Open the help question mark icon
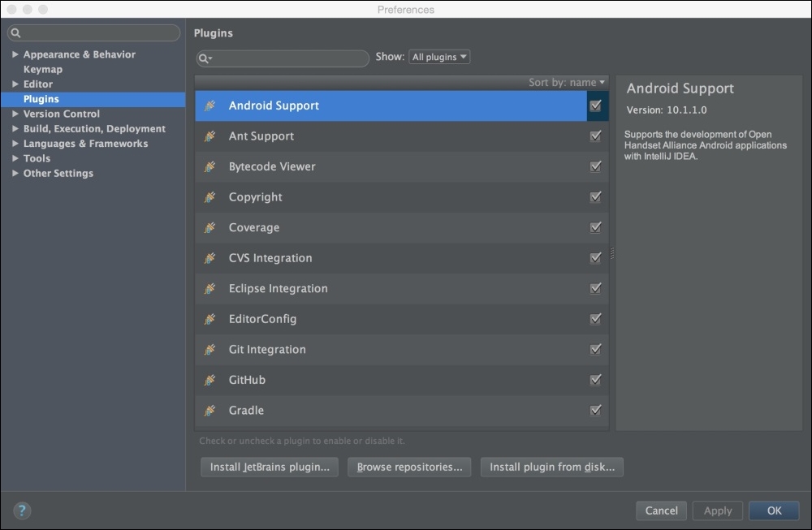This screenshot has width=812, height=530. coord(22,511)
